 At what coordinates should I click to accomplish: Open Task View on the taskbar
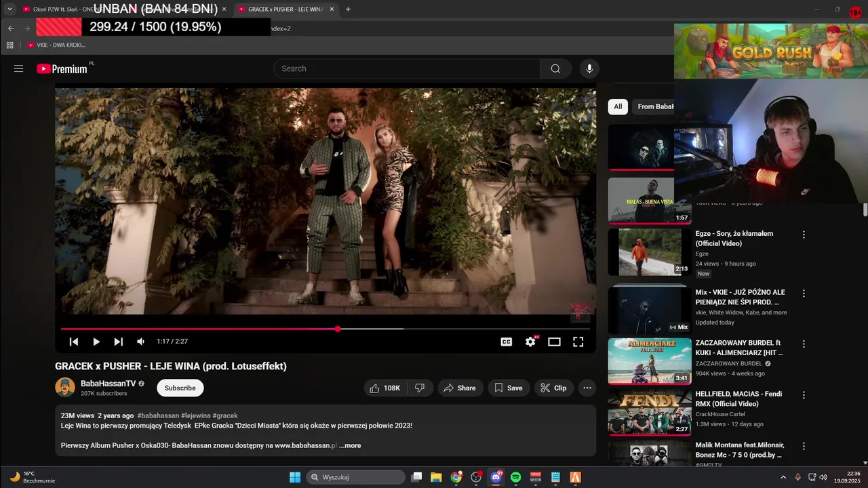pyautogui.click(x=417, y=477)
